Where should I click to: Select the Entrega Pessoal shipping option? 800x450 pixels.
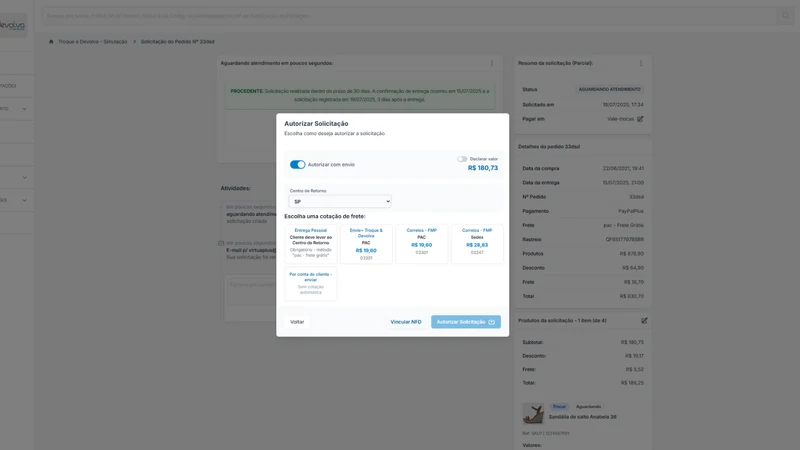[311, 243]
